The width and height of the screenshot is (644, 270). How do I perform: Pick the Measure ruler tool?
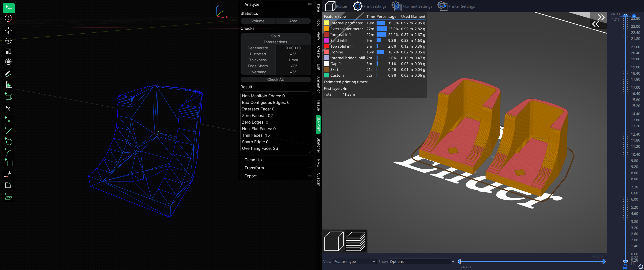coord(8,85)
